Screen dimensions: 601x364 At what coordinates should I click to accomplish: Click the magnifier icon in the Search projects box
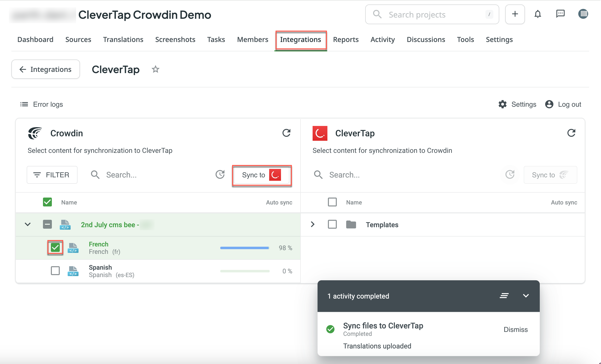(x=377, y=14)
